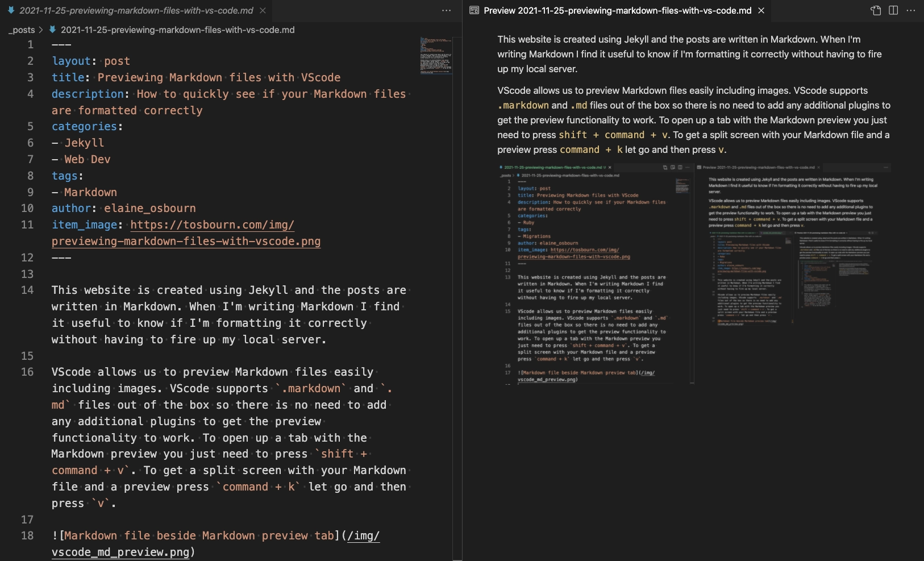This screenshot has width=924, height=561.
Task: Click line number 16 in gutter
Action: click(27, 372)
